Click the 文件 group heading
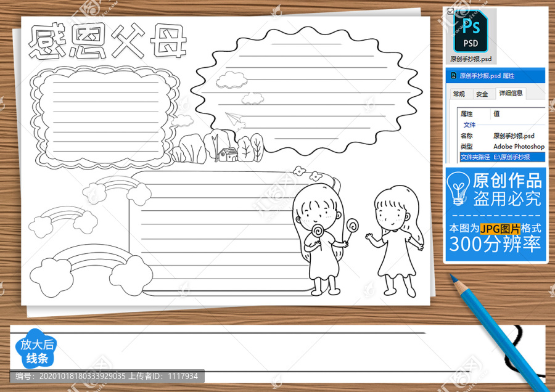The width and height of the screenshot is (555, 392). (469, 125)
